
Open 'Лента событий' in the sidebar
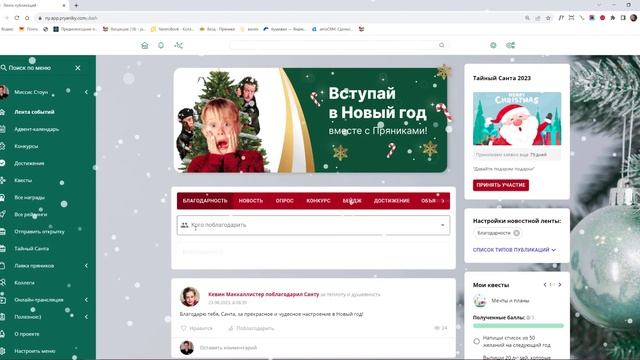tap(34, 112)
